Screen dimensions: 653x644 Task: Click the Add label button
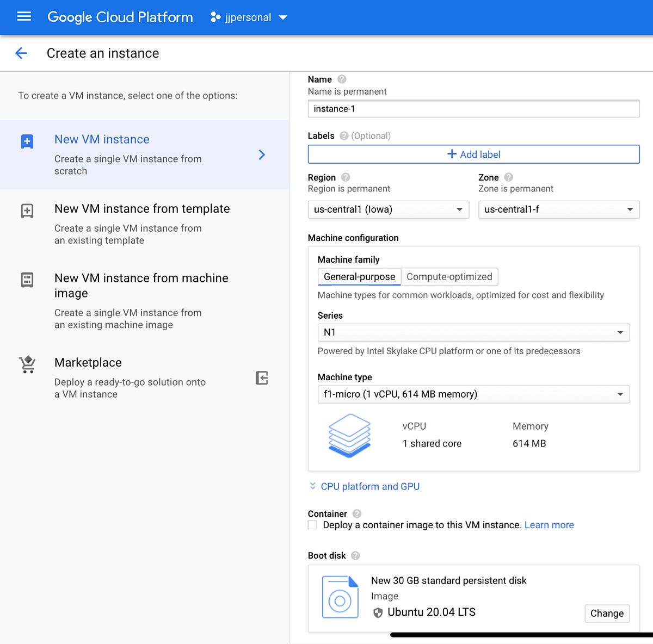coord(473,154)
